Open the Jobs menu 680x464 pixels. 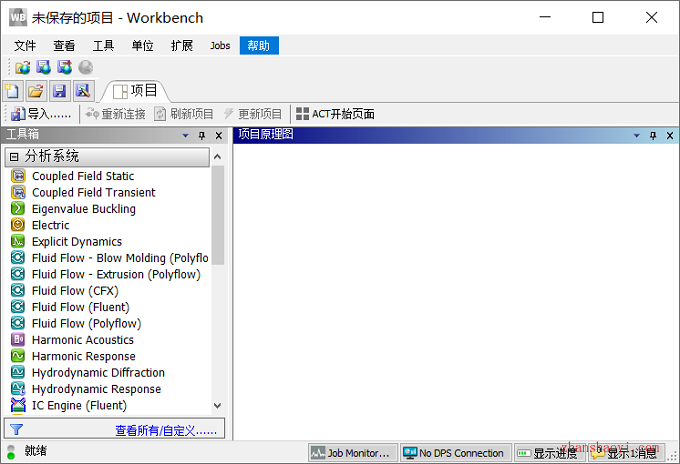click(x=220, y=46)
